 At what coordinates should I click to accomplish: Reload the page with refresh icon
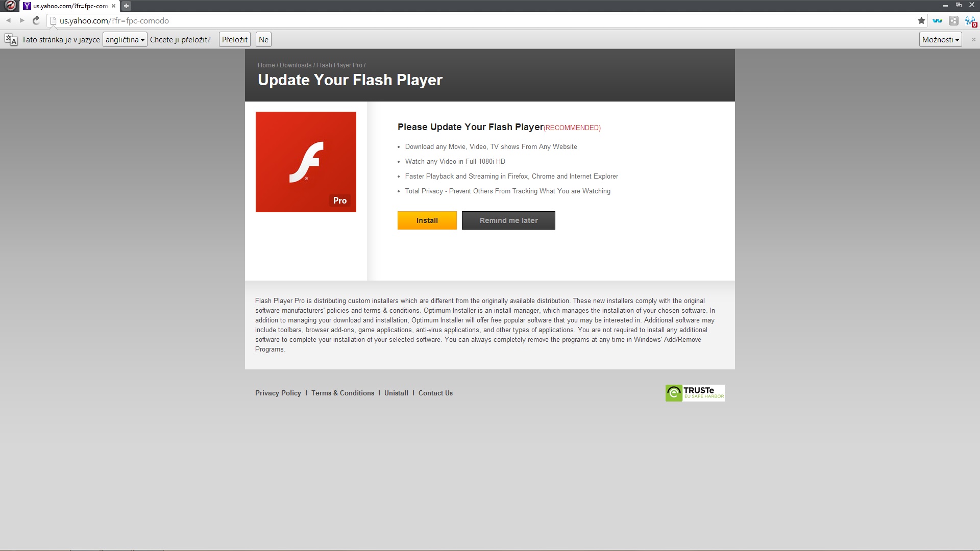(x=36, y=20)
